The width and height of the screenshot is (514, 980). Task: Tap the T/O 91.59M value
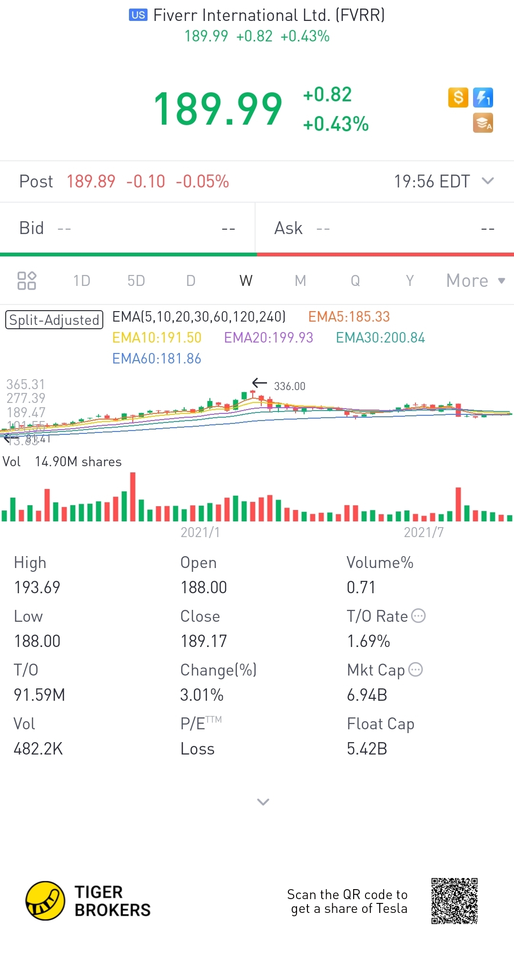pyautogui.click(x=40, y=695)
